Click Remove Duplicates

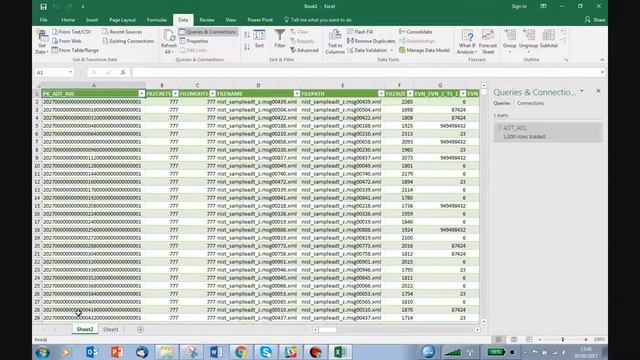pos(371,41)
